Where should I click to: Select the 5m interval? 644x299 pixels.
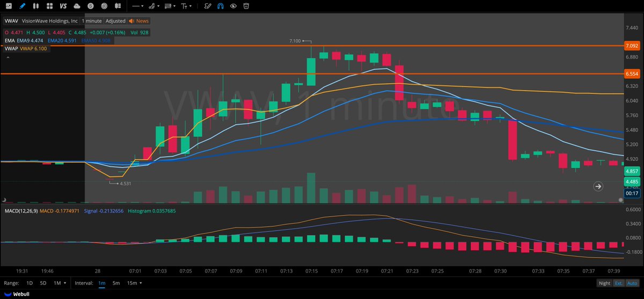click(x=116, y=283)
